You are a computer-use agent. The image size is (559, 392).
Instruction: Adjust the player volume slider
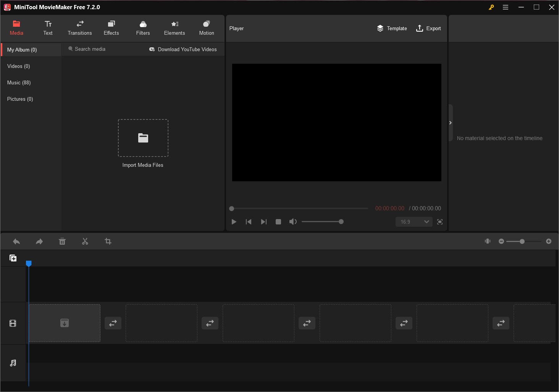(323, 222)
